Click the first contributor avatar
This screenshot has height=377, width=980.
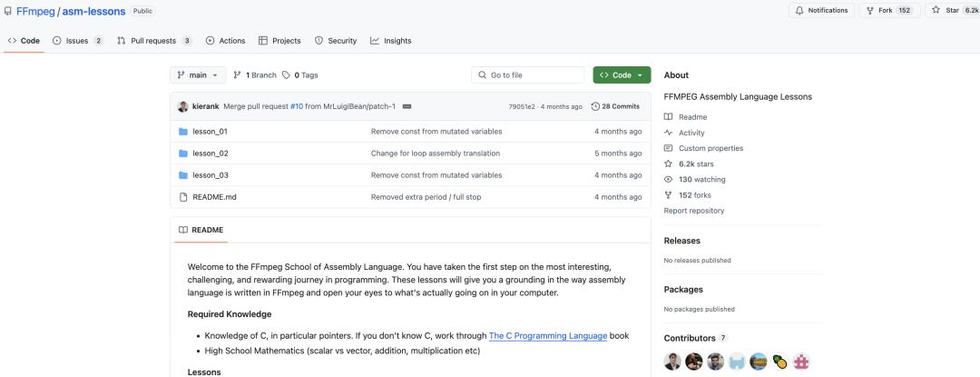point(672,361)
